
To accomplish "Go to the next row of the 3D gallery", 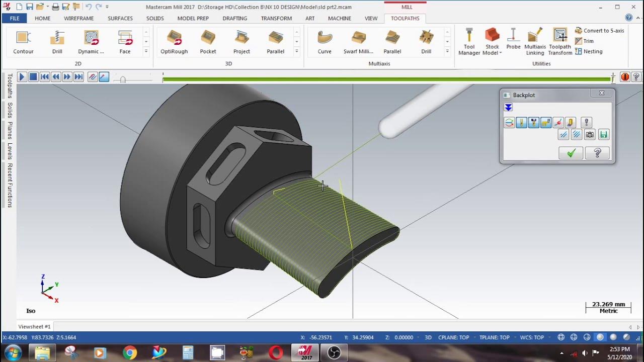I will [x=296, y=42].
